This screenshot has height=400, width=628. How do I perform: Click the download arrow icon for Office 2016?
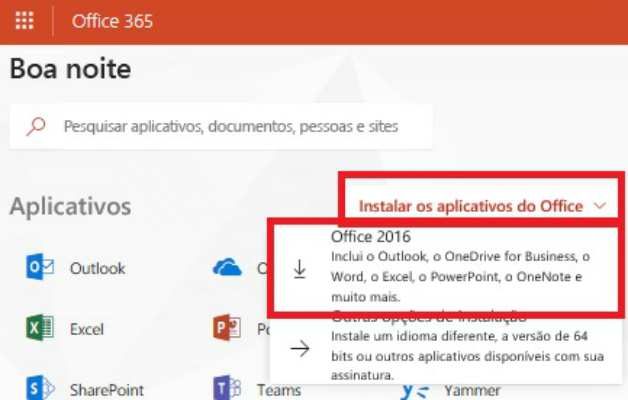[300, 269]
